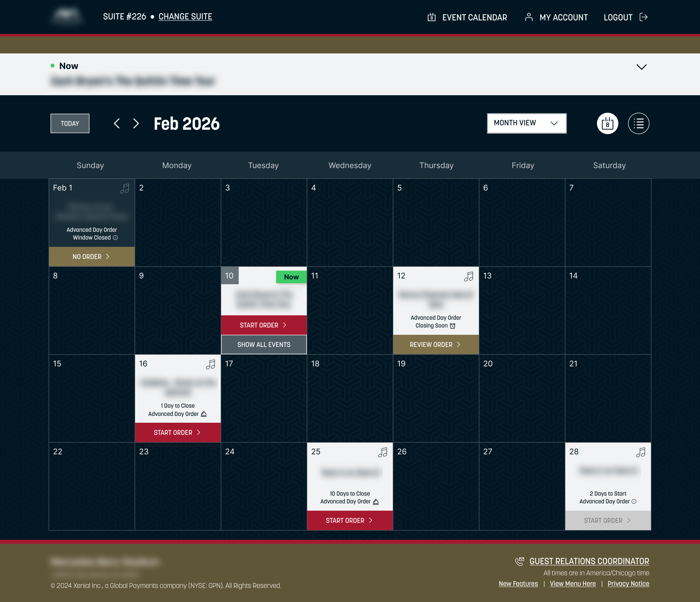Click the info icon on Window Closed notice
This screenshot has width=700, height=602.
point(115,238)
